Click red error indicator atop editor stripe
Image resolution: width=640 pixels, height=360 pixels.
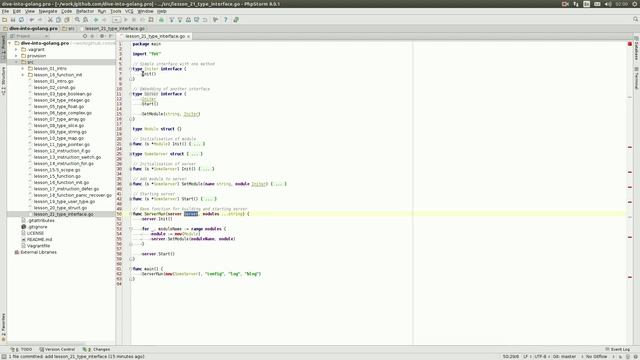point(630,44)
